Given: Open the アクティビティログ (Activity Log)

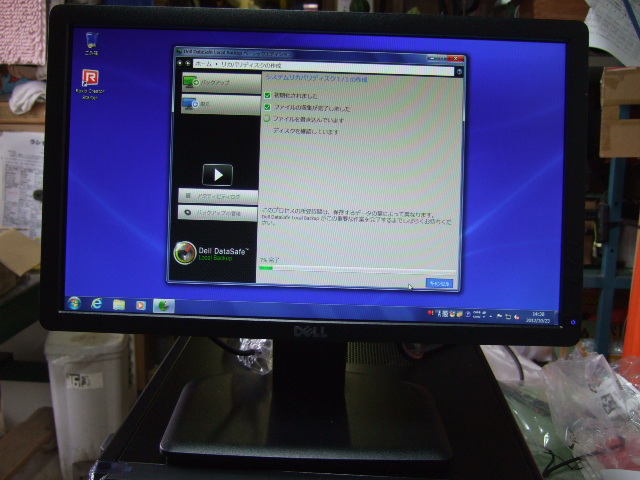Looking at the screenshot, I should (x=218, y=196).
